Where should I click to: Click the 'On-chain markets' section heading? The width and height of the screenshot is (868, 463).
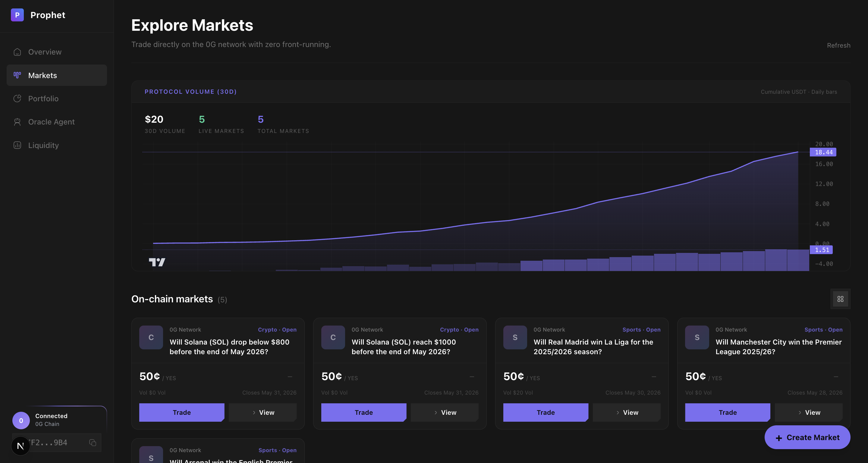172,299
